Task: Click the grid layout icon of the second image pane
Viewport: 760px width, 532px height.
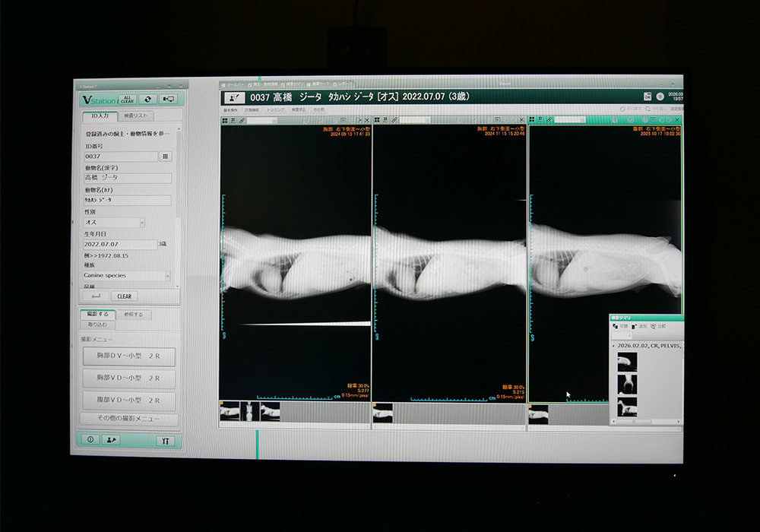Action: point(377,120)
